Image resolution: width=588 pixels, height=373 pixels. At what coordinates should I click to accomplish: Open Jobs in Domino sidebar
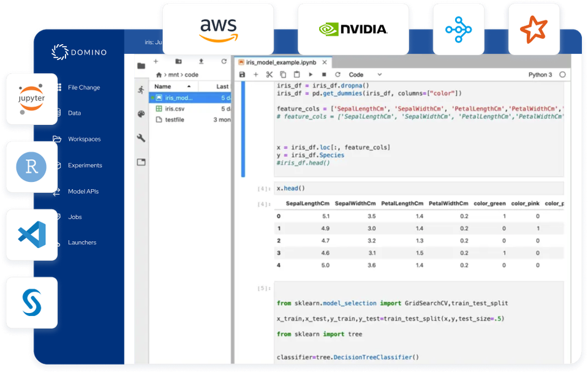[x=75, y=217]
